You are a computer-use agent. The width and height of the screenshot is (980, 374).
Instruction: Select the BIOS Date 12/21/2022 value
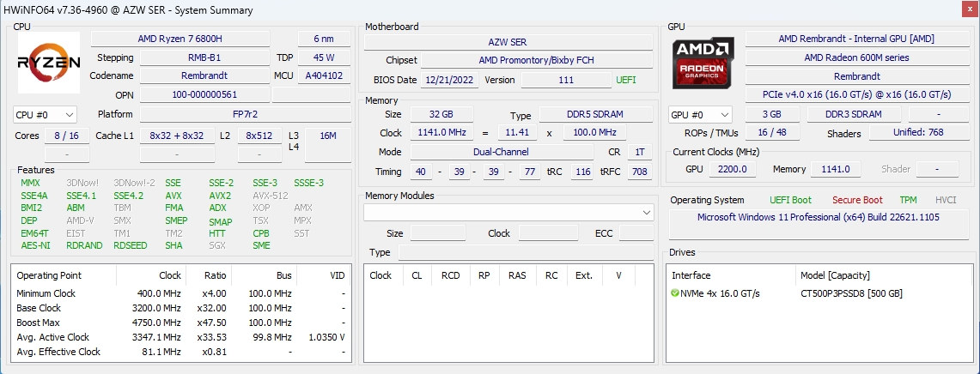[450, 80]
